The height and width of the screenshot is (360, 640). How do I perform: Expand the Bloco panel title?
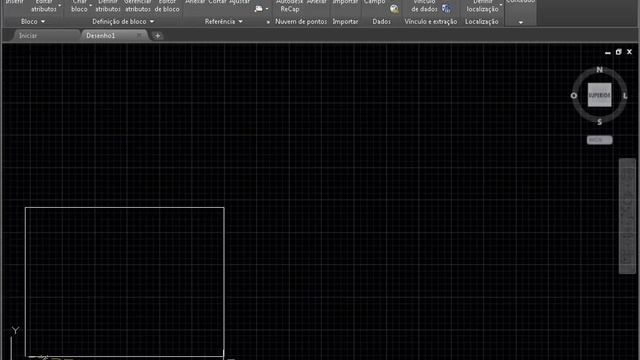point(33,21)
